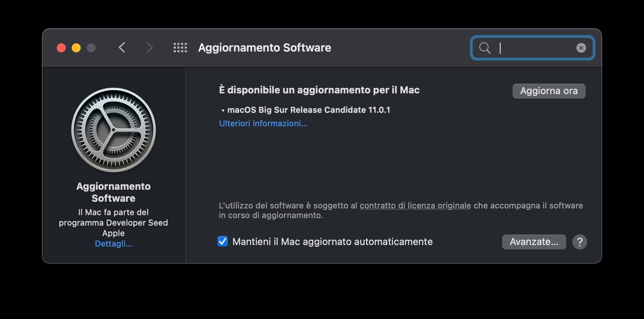Toggle Mantieni il Mac aggiornato automaticamente checkbox

point(223,242)
